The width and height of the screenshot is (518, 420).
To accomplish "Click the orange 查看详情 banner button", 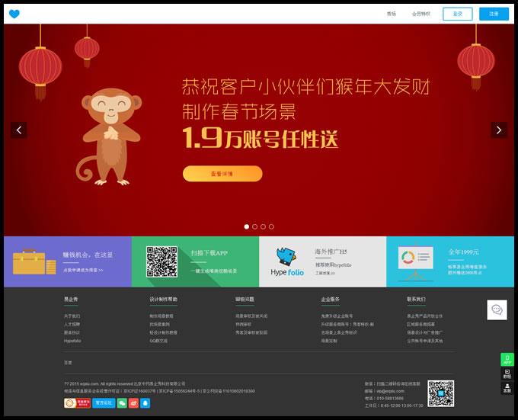I will click(222, 174).
